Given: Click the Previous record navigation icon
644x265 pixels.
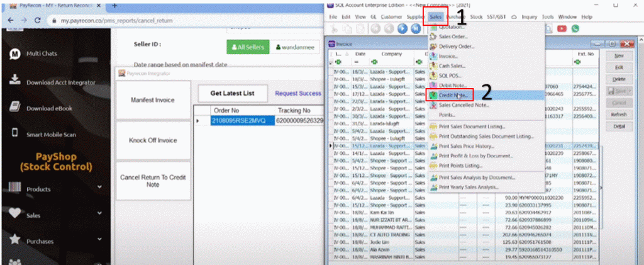Looking at the screenshot, I should [x=389, y=29].
